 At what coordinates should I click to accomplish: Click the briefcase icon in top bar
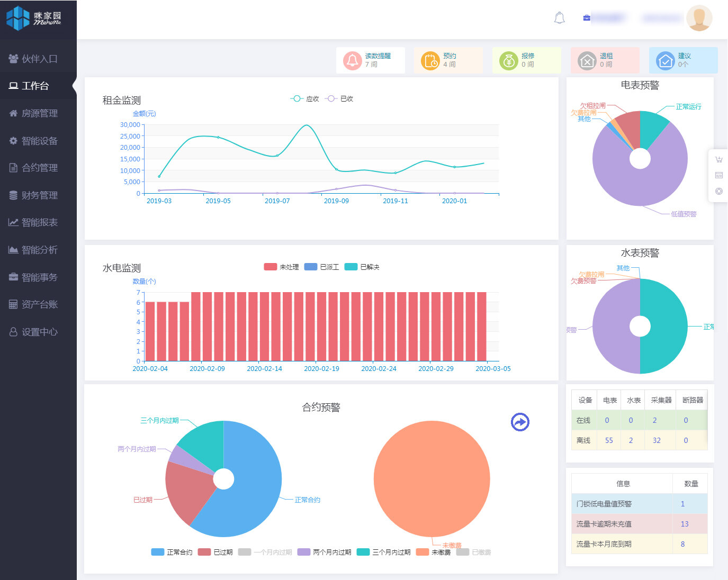(587, 18)
